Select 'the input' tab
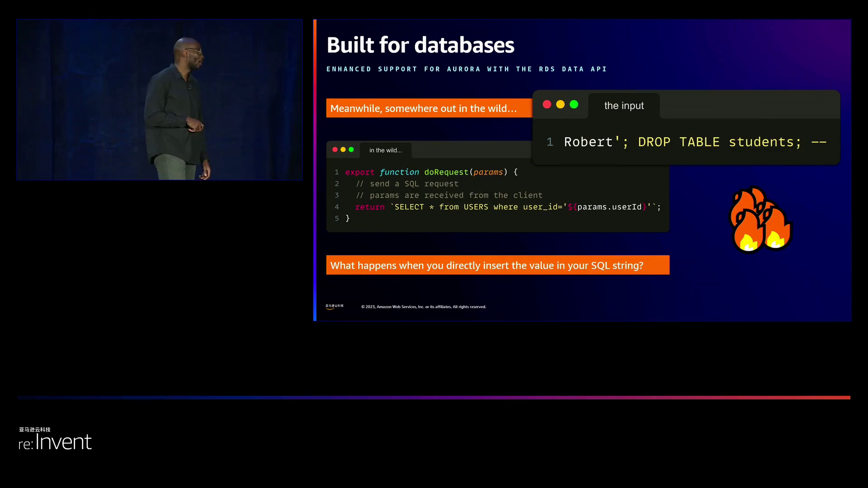Viewport: 868px width, 488px height. (x=624, y=106)
